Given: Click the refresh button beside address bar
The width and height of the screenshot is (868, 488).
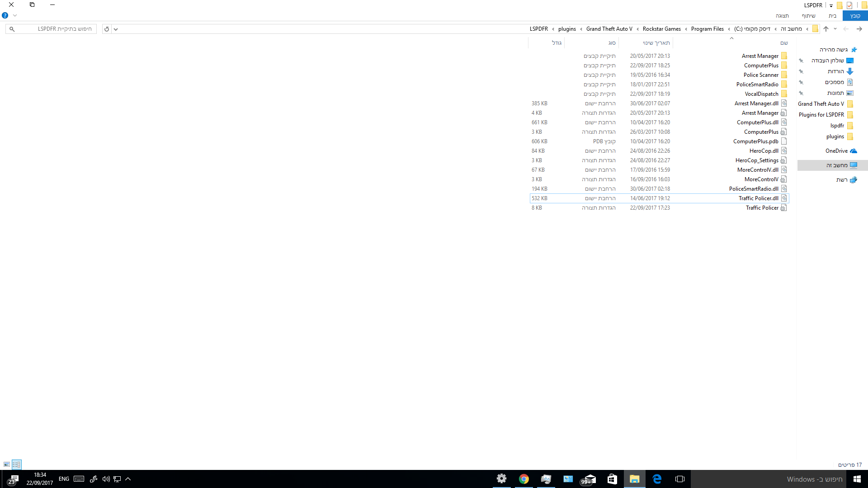Looking at the screenshot, I should (107, 29).
